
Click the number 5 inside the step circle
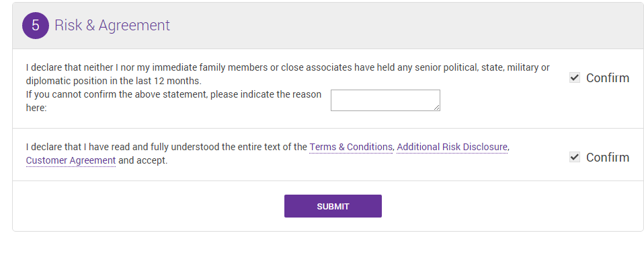tap(36, 26)
